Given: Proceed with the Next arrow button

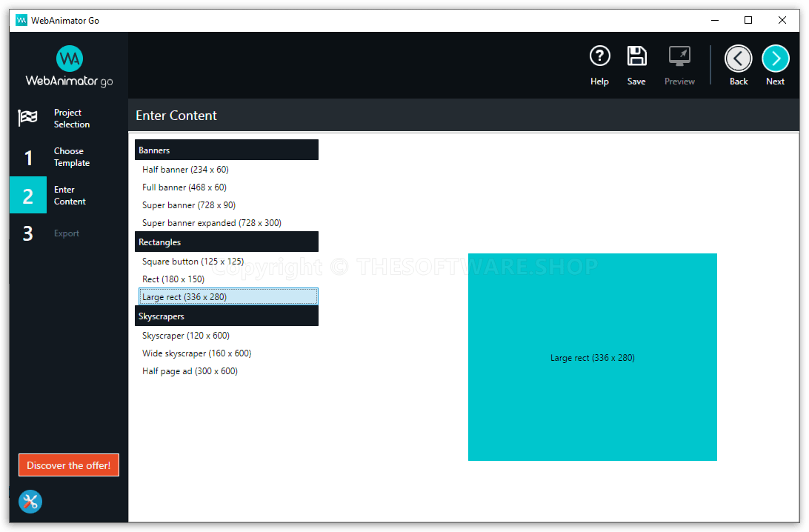Looking at the screenshot, I should pos(775,59).
